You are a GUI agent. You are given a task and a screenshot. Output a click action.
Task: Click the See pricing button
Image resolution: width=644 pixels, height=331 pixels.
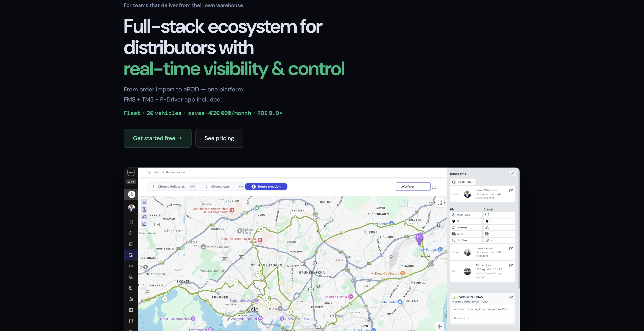point(219,138)
